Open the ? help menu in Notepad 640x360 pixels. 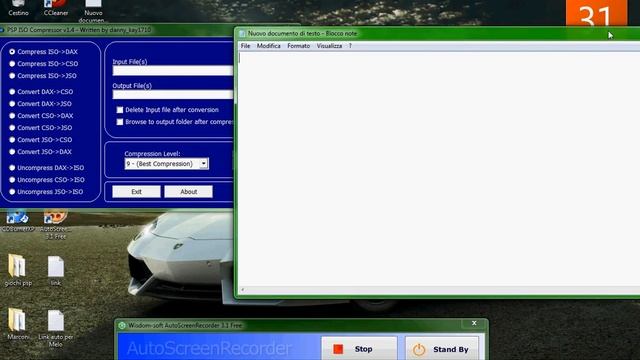(350, 46)
